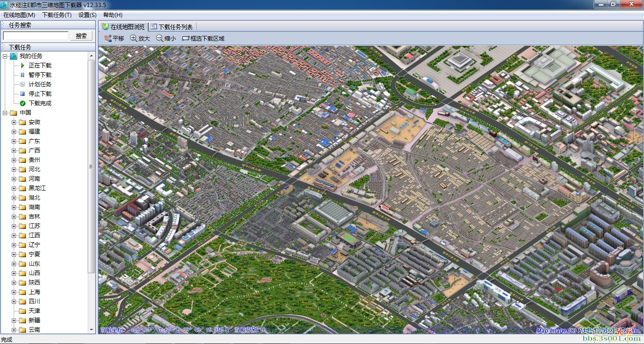Click the green checkmark icon beside 下载完成

(23, 103)
